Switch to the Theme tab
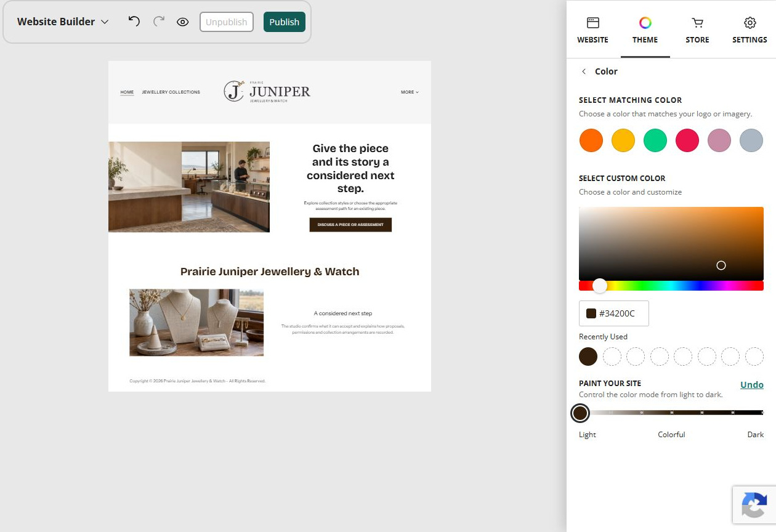This screenshot has height=532, width=776. tap(645, 30)
